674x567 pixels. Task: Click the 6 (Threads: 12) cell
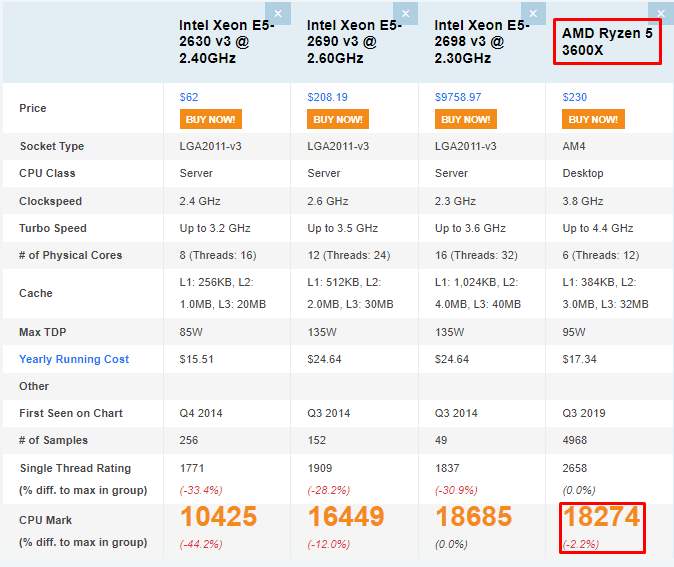pyautogui.click(x=601, y=255)
